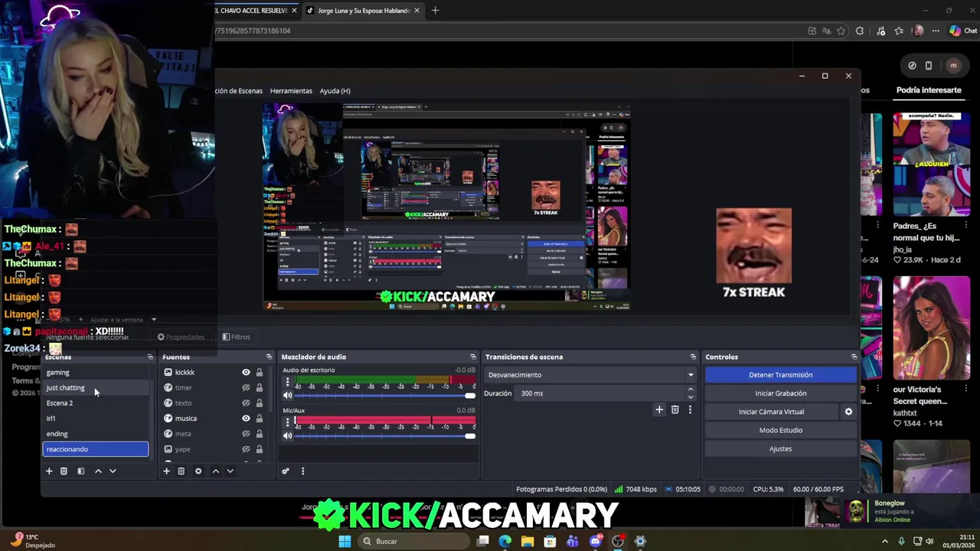The width and height of the screenshot is (980, 551).
Task: Select the Escena 2 scene
Action: click(x=96, y=403)
